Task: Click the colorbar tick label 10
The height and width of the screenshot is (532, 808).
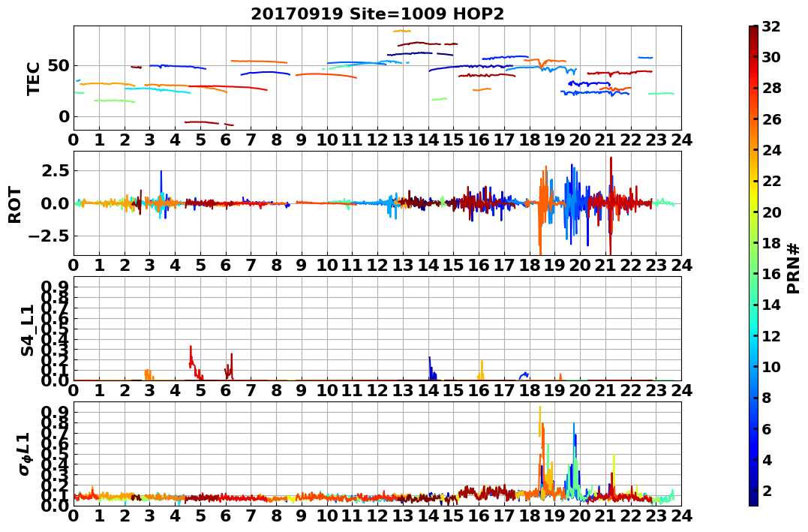Action: [771, 366]
